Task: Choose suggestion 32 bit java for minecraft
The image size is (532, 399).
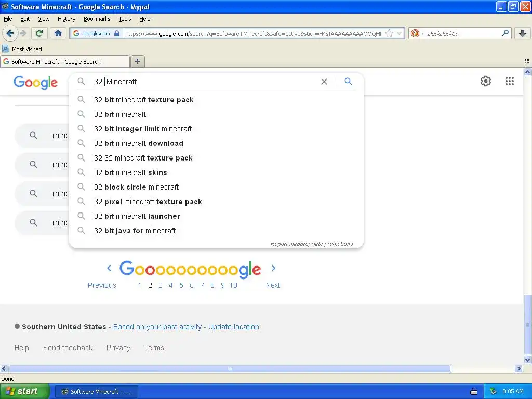Action: click(x=216, y=231)
